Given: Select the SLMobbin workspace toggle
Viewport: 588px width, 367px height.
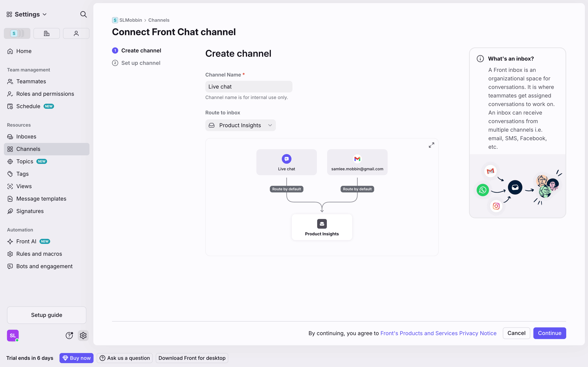Looking at the screenshot, I should 17,33.
